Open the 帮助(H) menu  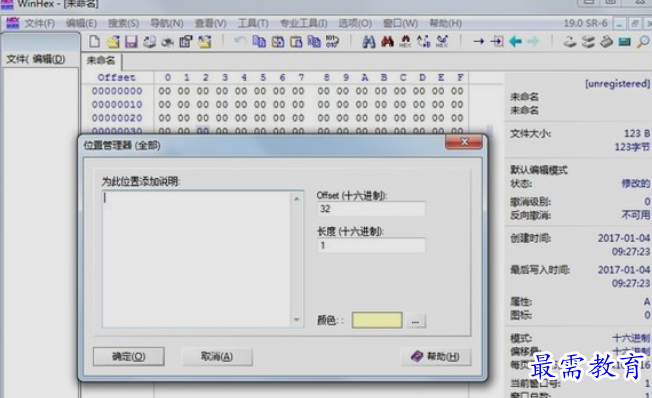click(445, 23)
